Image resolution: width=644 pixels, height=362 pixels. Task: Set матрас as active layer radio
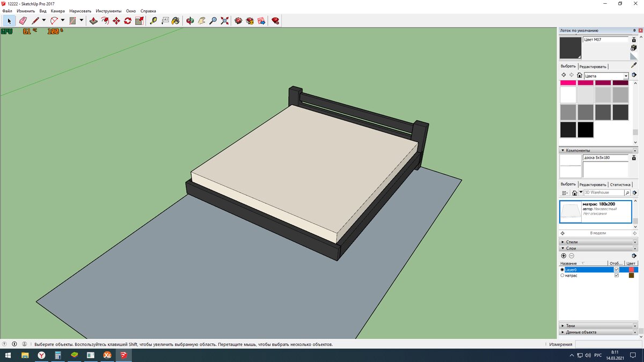pos(562,276)
